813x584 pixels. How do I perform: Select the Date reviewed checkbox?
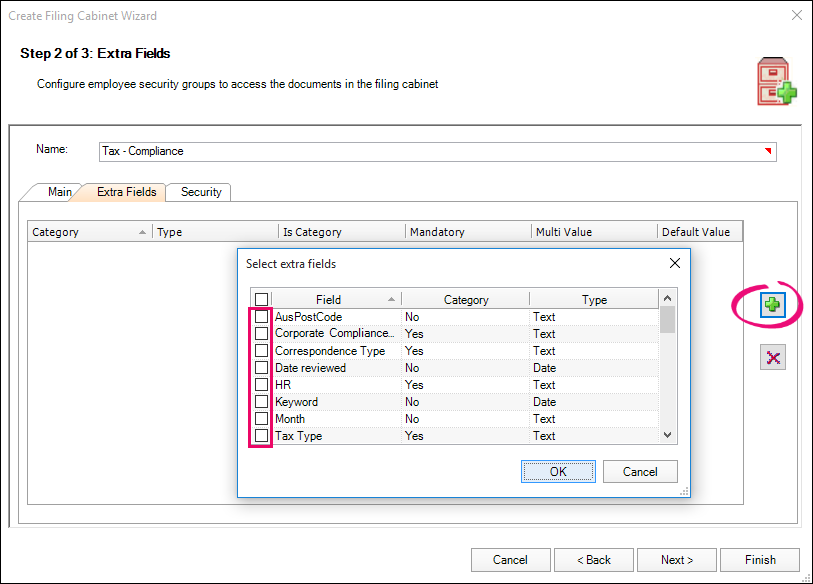(261, 368)
